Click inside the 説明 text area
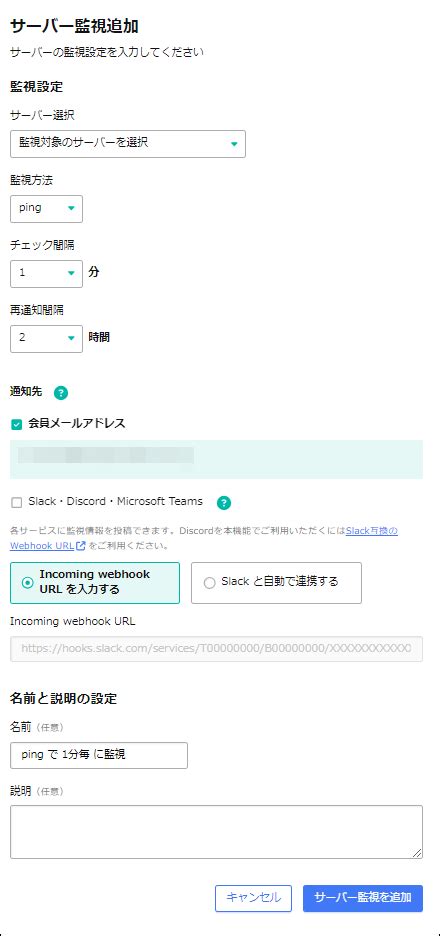This screenshot has height=936, width=440. point(217,832)
